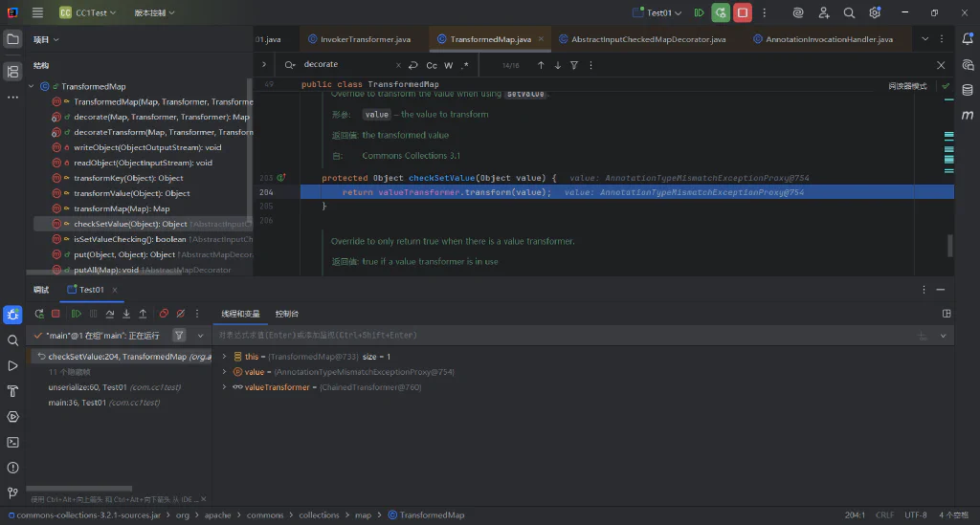This screenshot has height=525, width=980.
Task: Close the search bar
Action: (x=941, y=65)
